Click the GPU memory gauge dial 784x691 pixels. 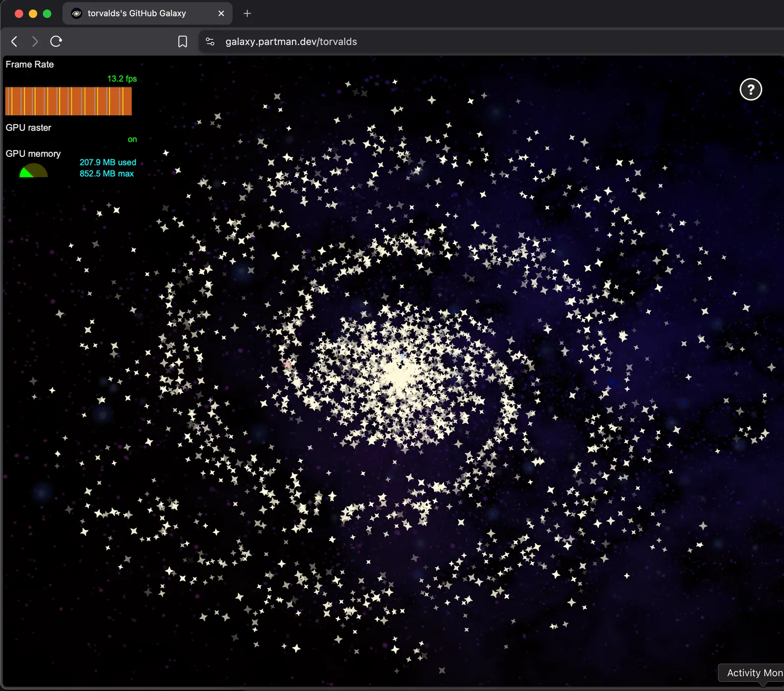pos(34,170)
